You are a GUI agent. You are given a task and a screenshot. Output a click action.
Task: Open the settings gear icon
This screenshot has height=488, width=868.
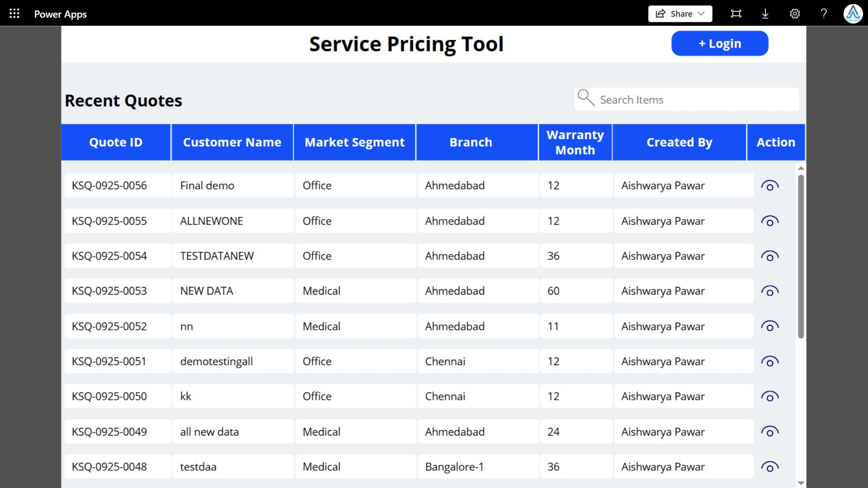795,14
